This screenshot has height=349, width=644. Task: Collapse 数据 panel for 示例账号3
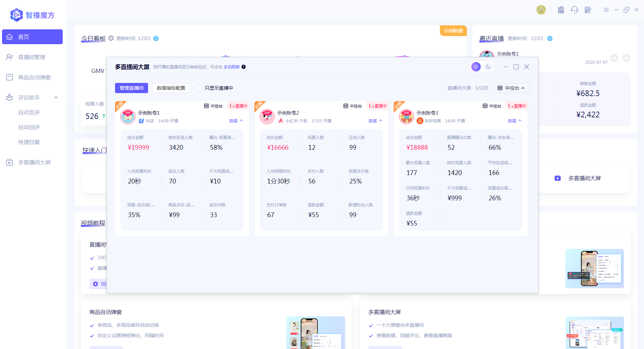point(515,121)
